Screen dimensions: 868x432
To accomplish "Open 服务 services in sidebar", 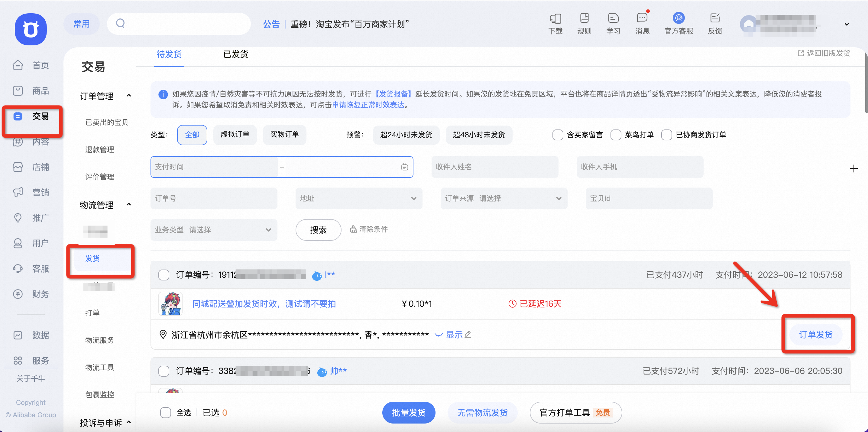I will pyautogui.click(x=31, y=361).
